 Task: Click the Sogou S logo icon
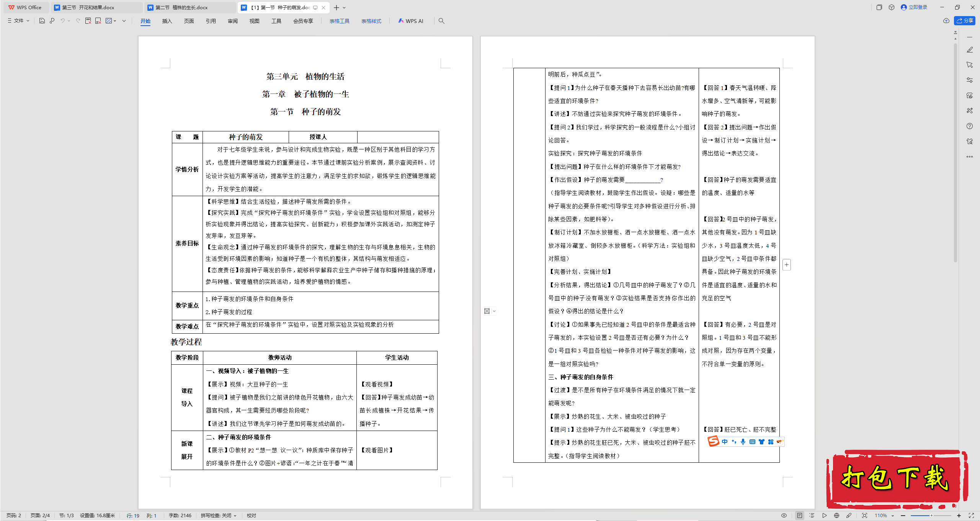click(x=713, y=441)
